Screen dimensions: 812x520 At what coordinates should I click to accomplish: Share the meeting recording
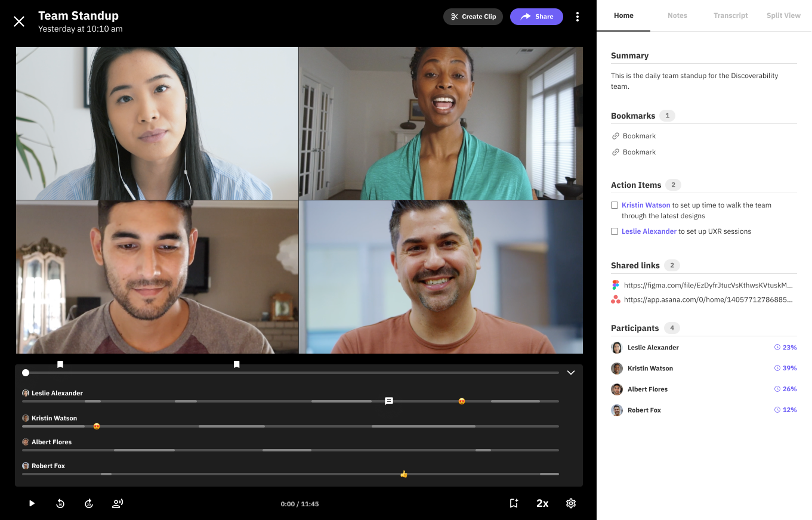pyautogui.click(x=536, y=17)
